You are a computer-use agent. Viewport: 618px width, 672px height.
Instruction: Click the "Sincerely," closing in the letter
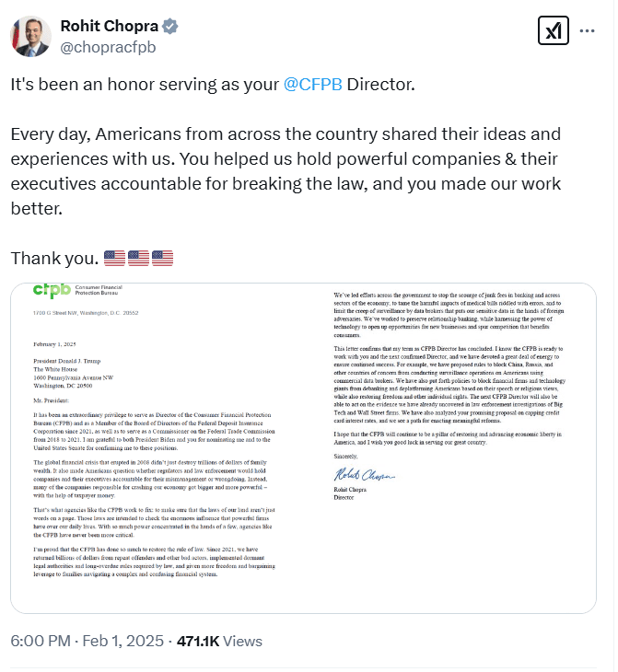(x=347, y=455)
